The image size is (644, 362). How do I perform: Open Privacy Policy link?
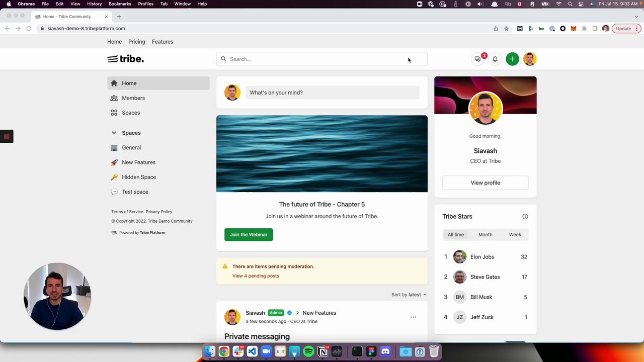tap(159, 212)
